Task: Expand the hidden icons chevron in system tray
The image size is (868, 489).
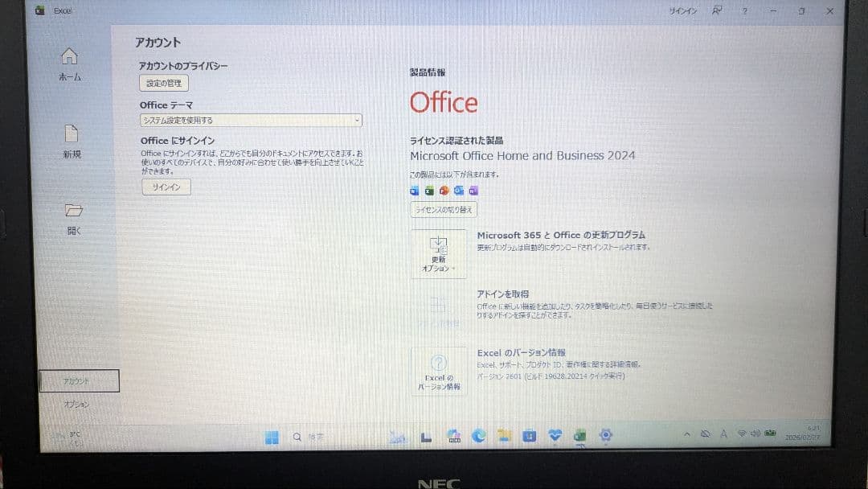Action: tap(687, 434)
